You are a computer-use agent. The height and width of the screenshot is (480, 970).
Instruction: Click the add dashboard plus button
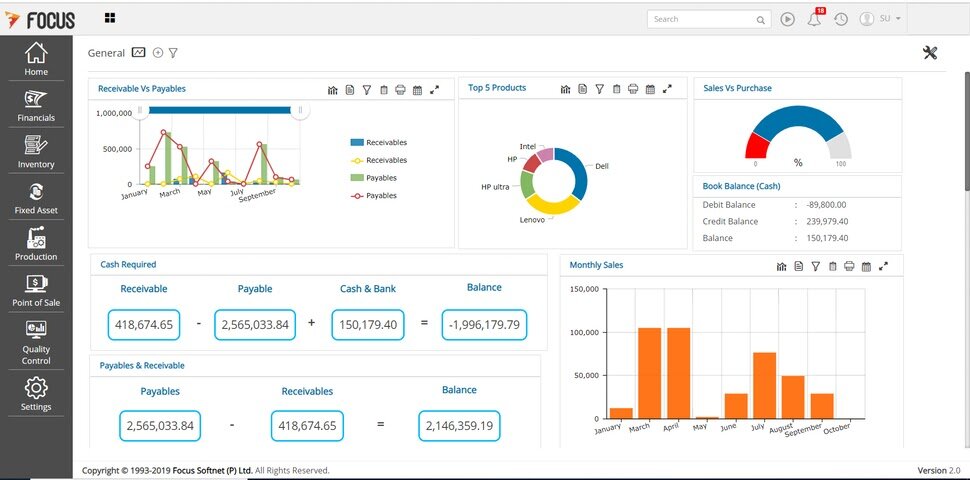coord(157,53)
